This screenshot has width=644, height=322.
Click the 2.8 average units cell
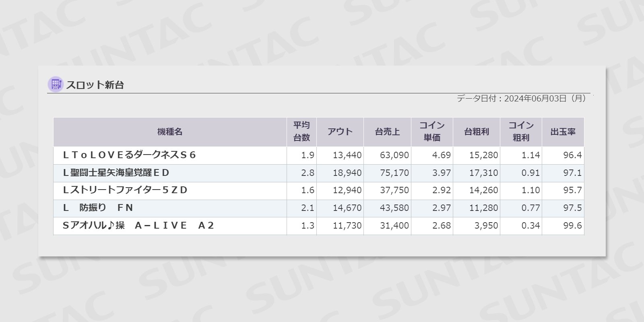(308, 173)
